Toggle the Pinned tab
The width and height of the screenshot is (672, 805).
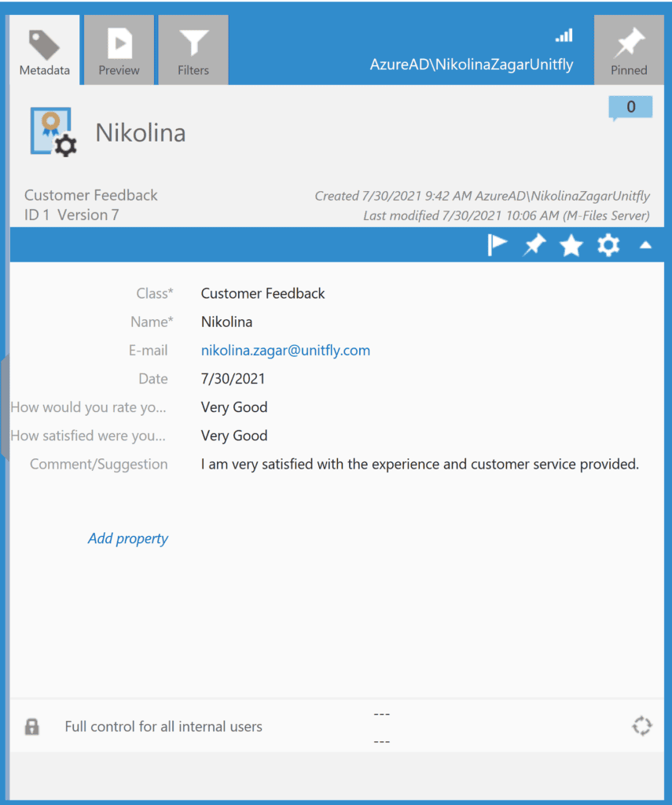[629, 50]
